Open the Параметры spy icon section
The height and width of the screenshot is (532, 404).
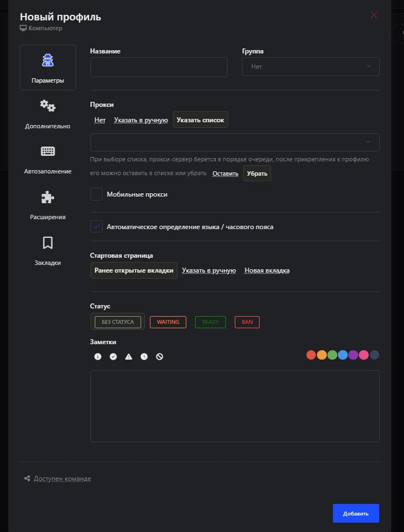pyautogui.click(x=48, y=68)
